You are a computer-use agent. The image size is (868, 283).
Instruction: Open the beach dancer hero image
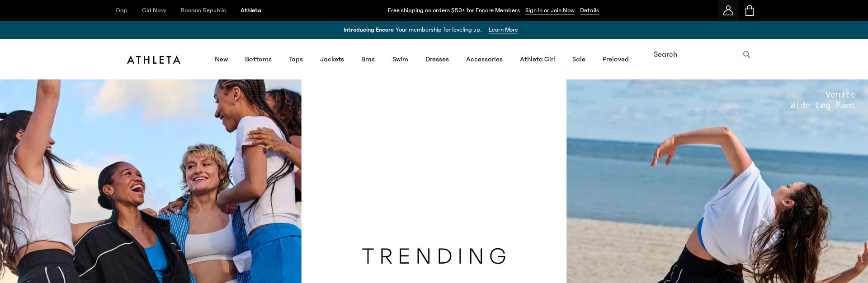pos(717,181)
